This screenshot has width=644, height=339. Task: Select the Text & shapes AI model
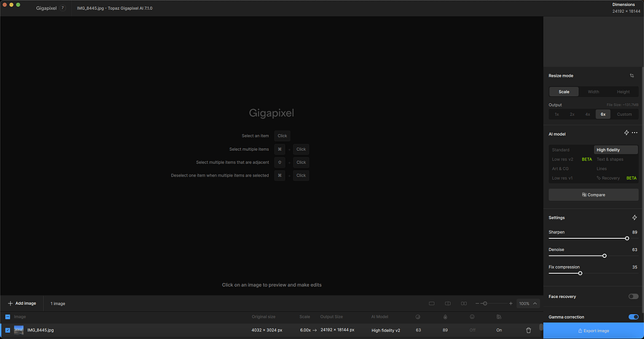(x=616, y=159)
